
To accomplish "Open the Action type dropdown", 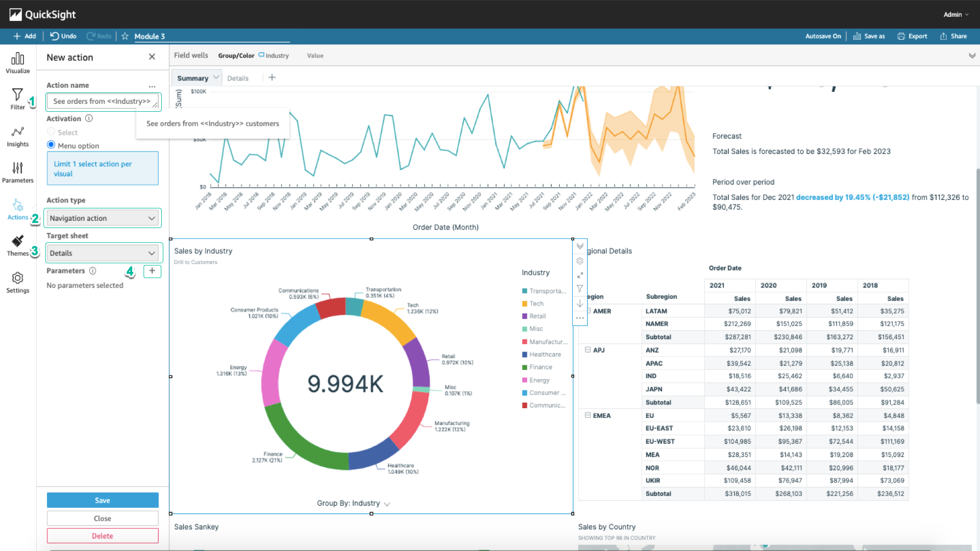I will [x=103, y=218].
